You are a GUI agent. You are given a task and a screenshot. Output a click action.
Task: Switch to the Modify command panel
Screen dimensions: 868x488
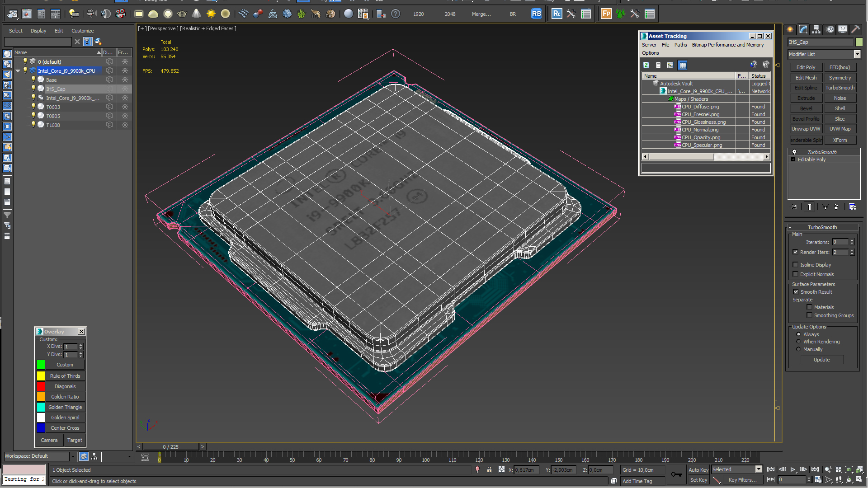pos(803,29)
